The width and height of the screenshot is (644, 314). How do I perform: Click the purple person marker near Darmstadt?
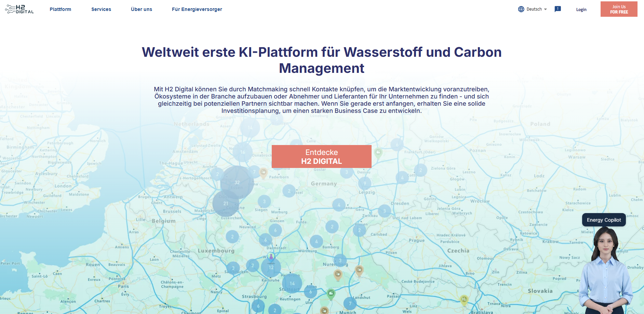click(x=271, y=257)
